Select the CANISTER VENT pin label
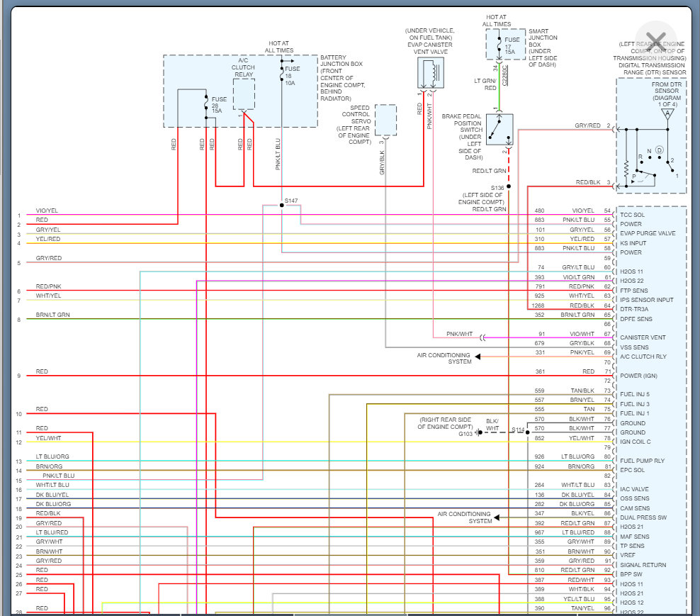Image resolution: width=700 pixels, height=616 pixels. tap(643, 337)
